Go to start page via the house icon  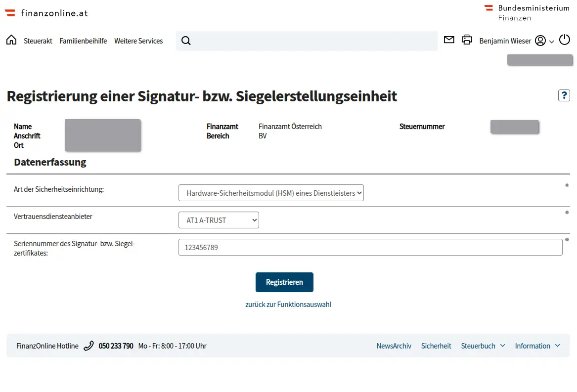point(11,40)
